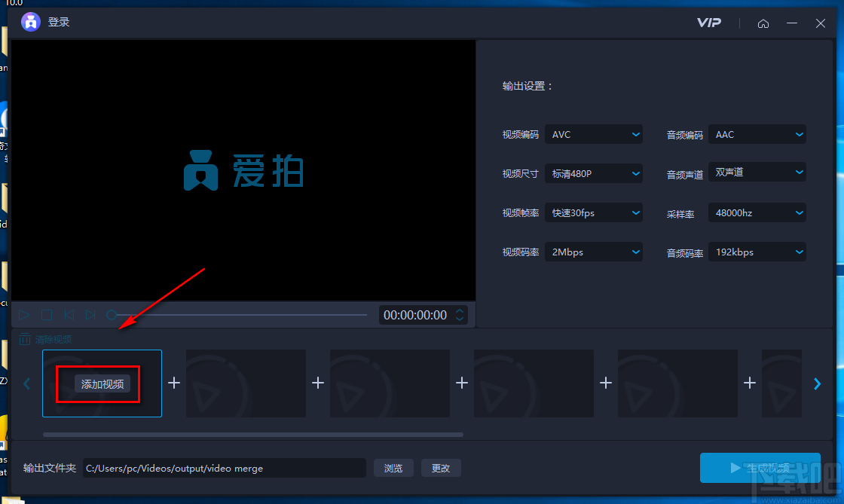
Task: Open the 登录 login link
Action: (x=59, y=22)
